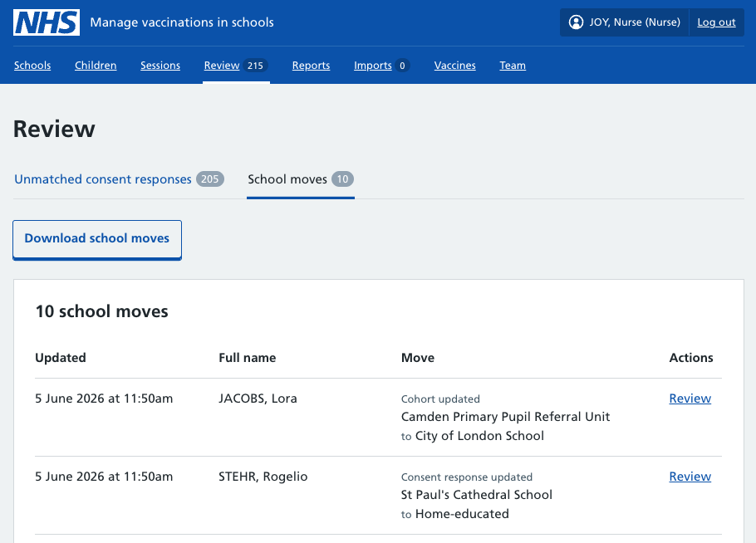Click the JOY, Nurse (Nurse) user name
Viewport: 756px width, 543px height.
635,22
